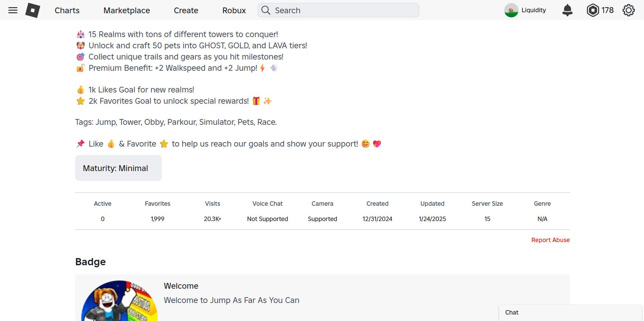Click the search magnifier icon
The height and width of the screenshot is (321, 644).
pos(266,10)
